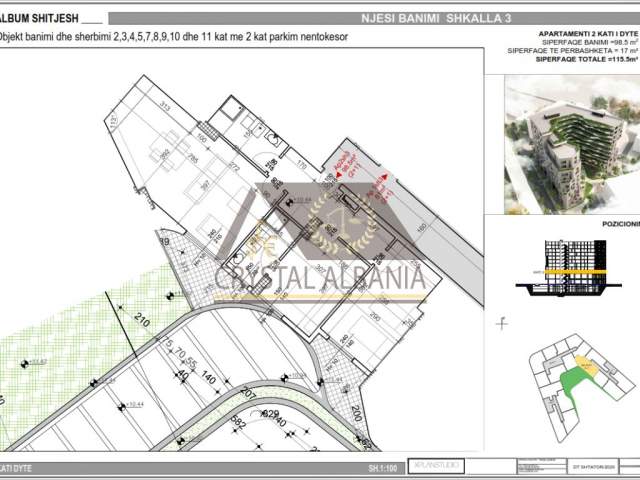The image size is (640, 480).
Task: Click the 'NJESI BANIMI SHKALLA 3' header
Action: click(436, 18)
